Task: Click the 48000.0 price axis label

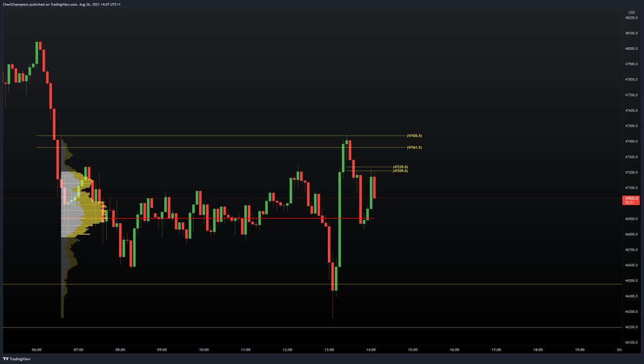Action: [x=631, y=49]
